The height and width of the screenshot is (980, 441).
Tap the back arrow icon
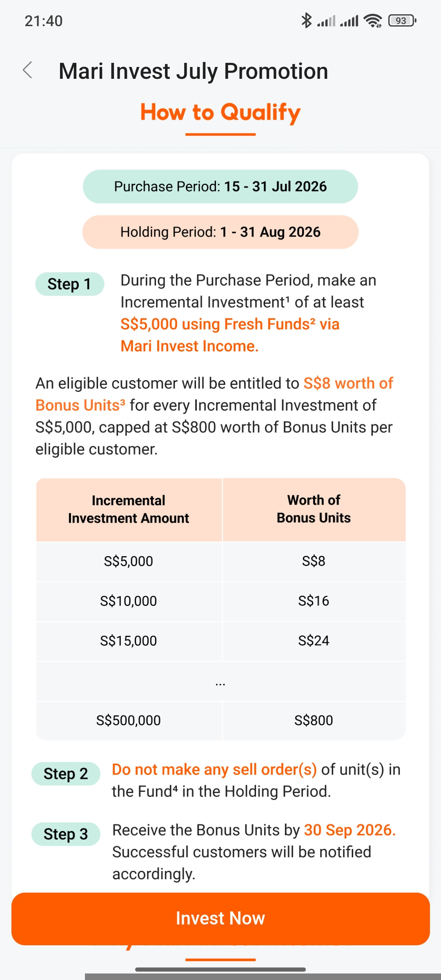(27, 70)
